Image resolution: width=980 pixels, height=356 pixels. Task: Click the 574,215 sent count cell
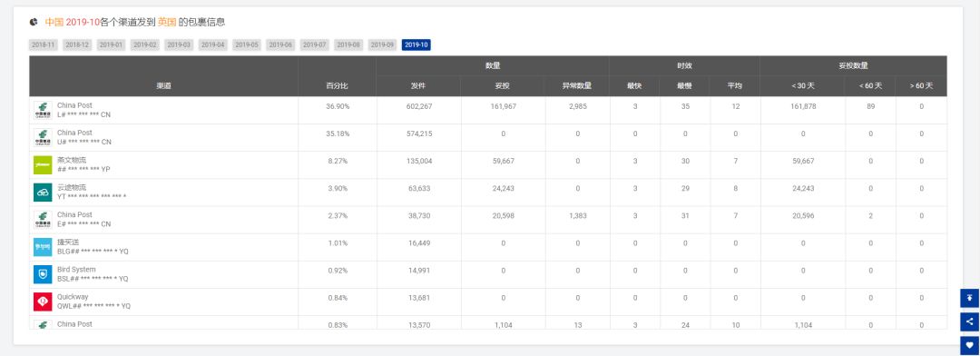point(418,133)
